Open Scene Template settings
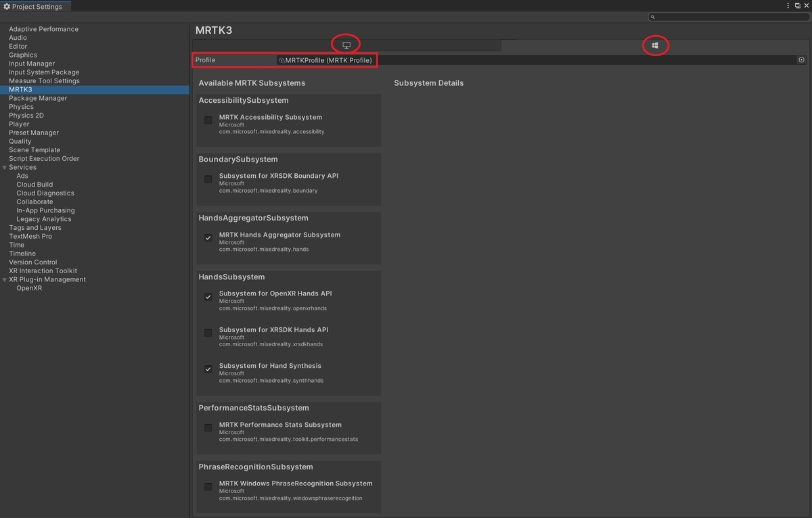The image size is (812, 518). pyautogui.click(x=35, y=150)
